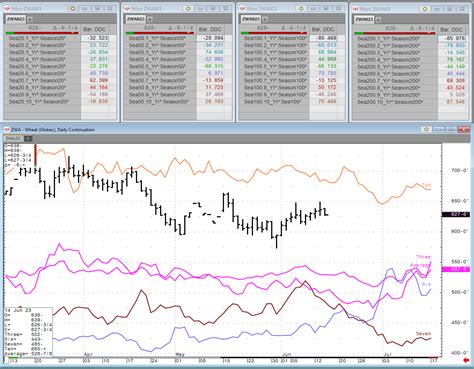The width and height of the screenshot is (474, 369).
Task: Click the link circle icon in the ZWA Wheat chart title bar
Action: tap(426, 130)
